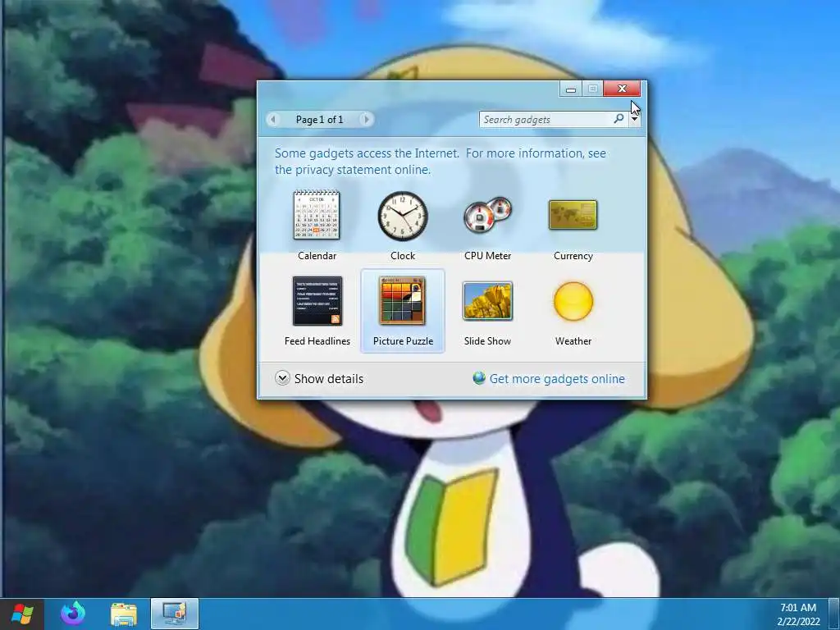
Task: Expand Show details chevron
Action: pyautogui.click(x=282, y=378)
